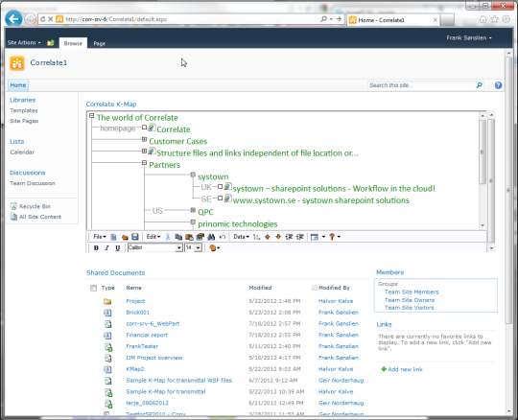The width and height of the screenshot is (518, 420).
Task: Click the blue SharePoint help icon
Action: pyautogui.click(x=498, y=85)
